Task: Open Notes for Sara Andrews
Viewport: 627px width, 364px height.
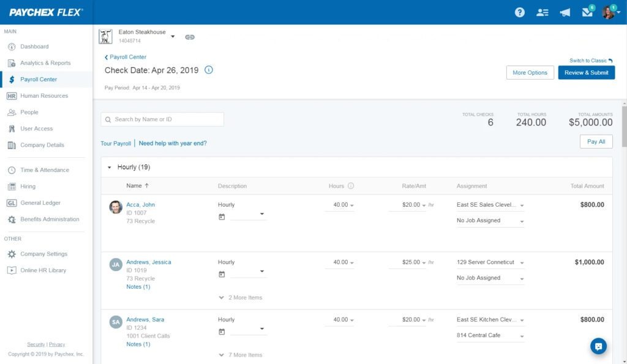Action: (138, 344)
